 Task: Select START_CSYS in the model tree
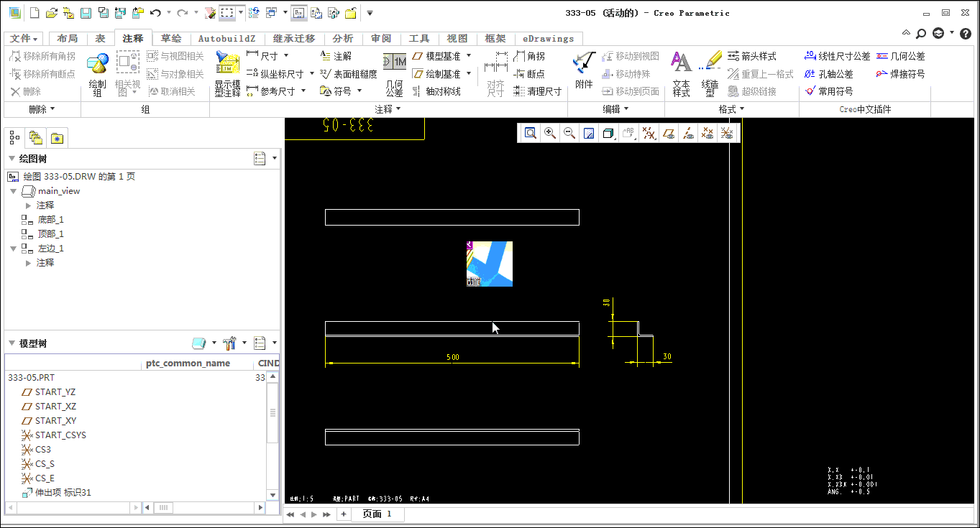pos(60,435)
